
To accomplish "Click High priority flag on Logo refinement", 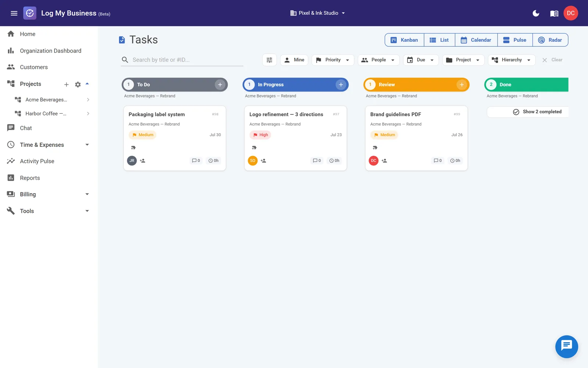I will tap(260, 135).
